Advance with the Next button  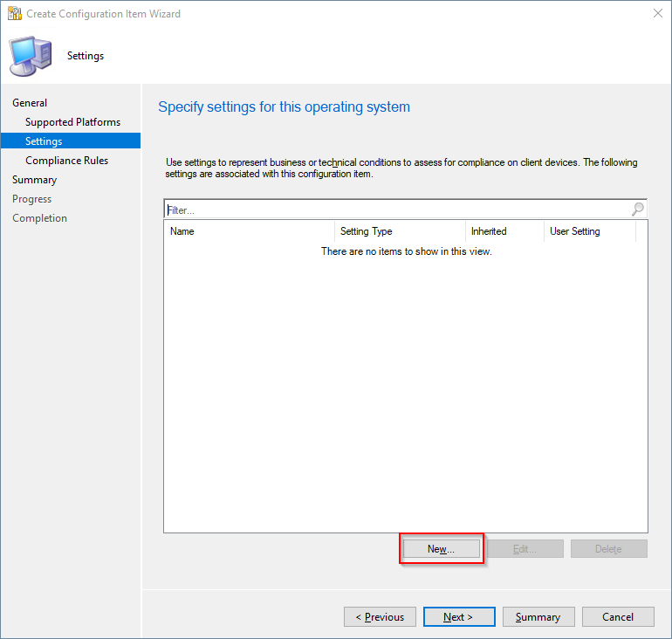[459, 616]
